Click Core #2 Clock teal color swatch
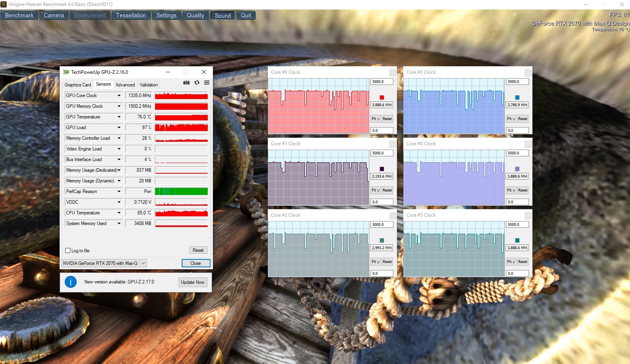Screen dimensions: 630x364 point(382,240)
